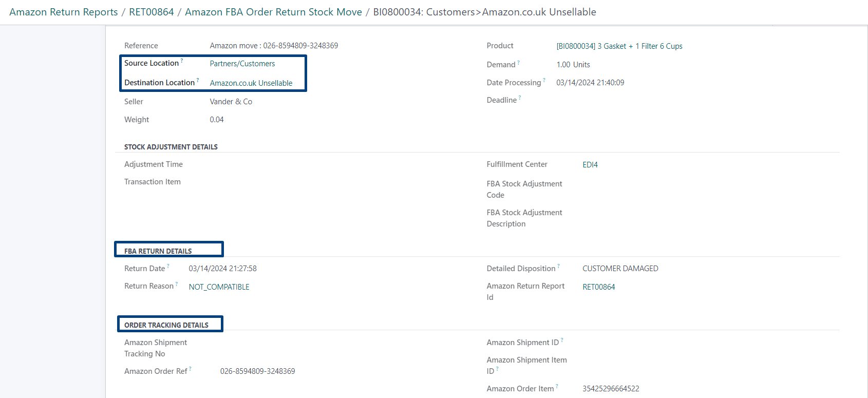Click Amazon Order Ref help question mark
Viewport: 868px width, 398px height.
[x=190, y=369]
